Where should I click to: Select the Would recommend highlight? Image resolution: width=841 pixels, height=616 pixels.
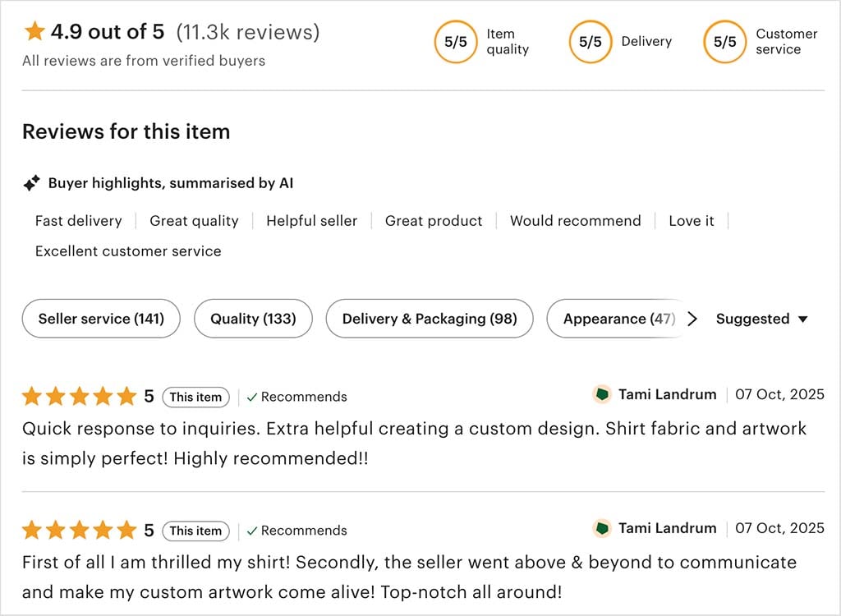coord(575,221)
